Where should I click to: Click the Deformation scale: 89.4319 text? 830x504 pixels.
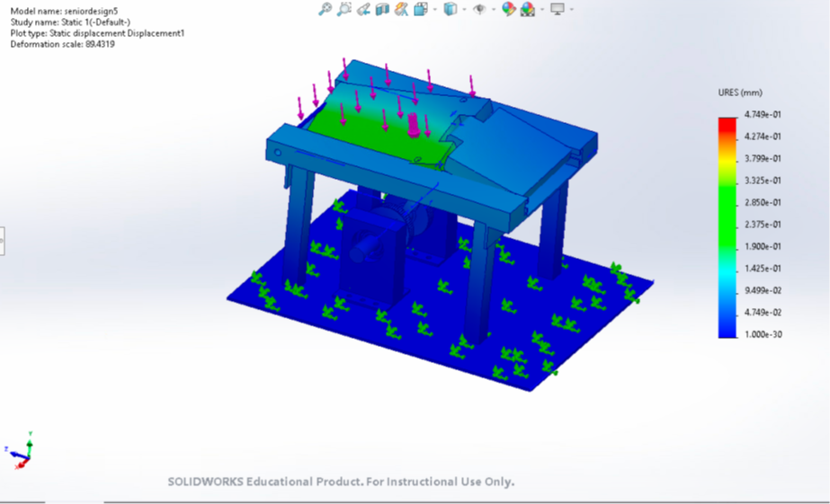coord(62,44)
